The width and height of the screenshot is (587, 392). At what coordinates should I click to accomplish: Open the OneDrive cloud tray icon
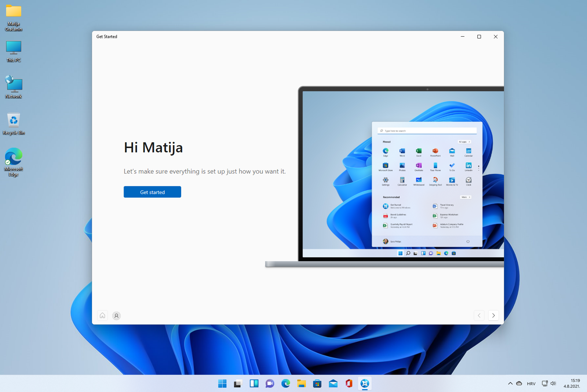coord(519,384)
